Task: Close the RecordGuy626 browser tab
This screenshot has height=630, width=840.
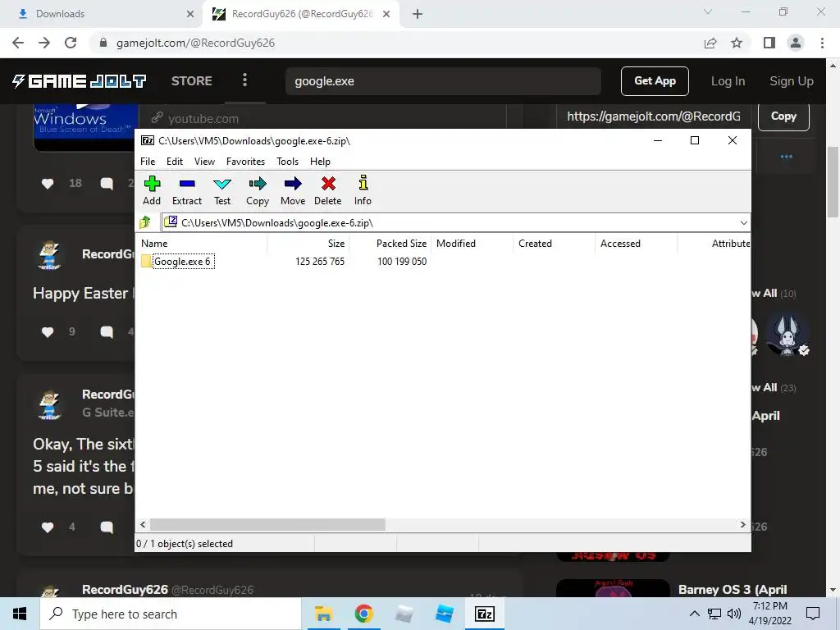Action: [x=386, y=14]
